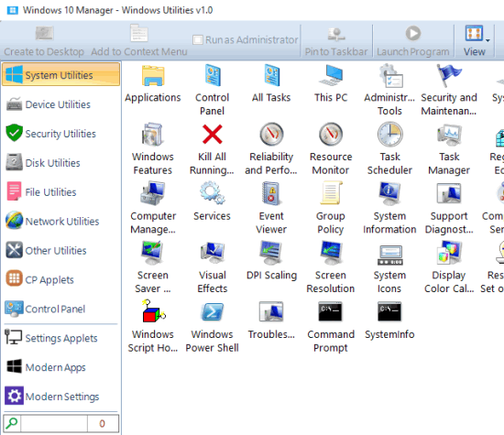
Task: Open DPI Scaling icon
Action: click(x=271, y=253)
